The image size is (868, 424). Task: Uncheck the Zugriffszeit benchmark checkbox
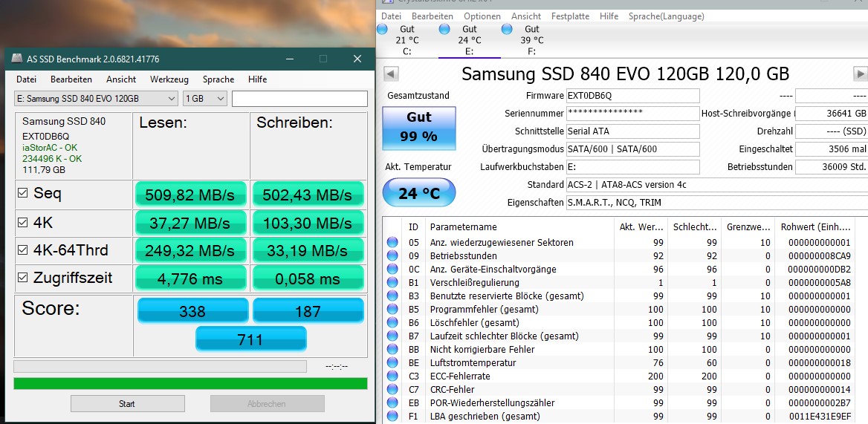(x=23, y=278)
